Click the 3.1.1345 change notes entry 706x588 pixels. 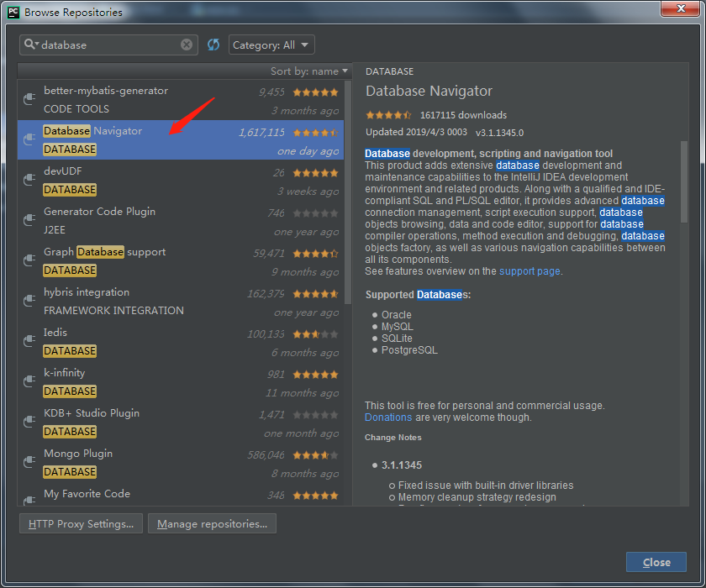(402, 465)
